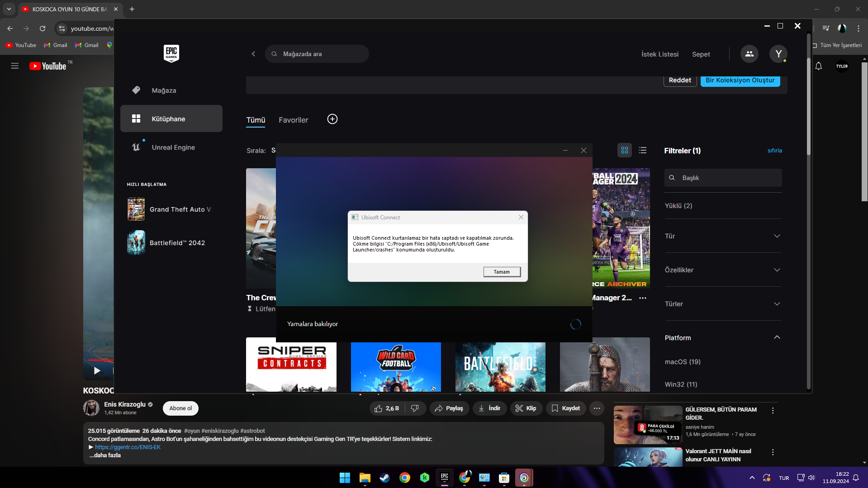This screenshot has height=488, width=868.
Task: Toggle the Win32 (11) platform filter
Action: 681,384
